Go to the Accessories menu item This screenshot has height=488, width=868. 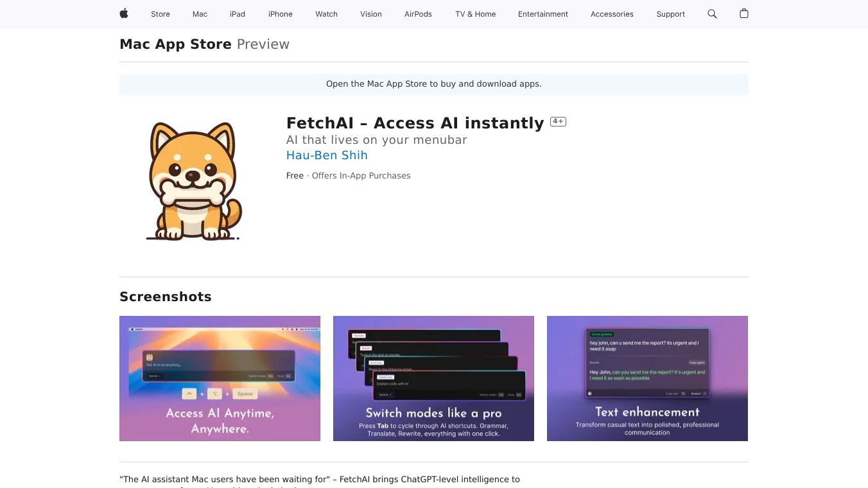[x=612, y=14]
